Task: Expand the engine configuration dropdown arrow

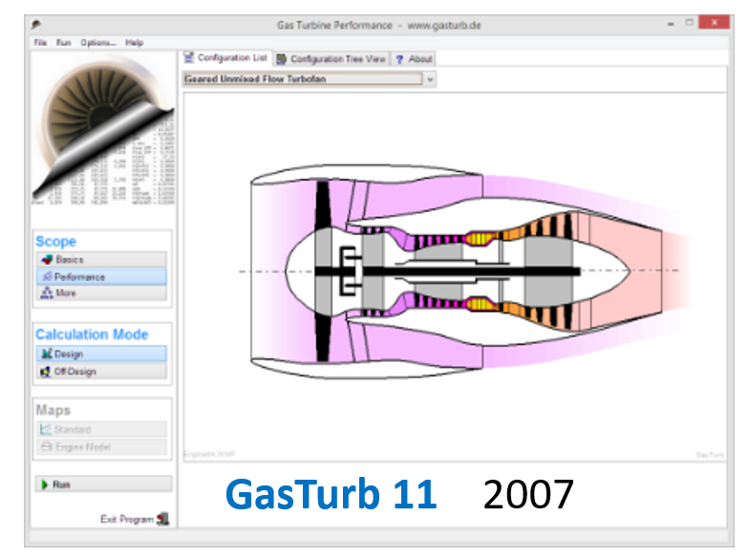Action: pos(430,79)
